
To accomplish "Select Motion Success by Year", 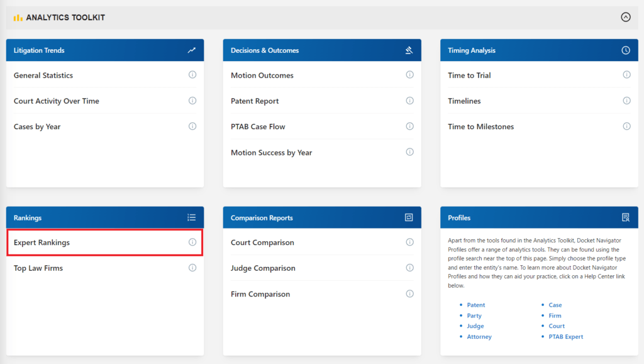I will 271,152.
